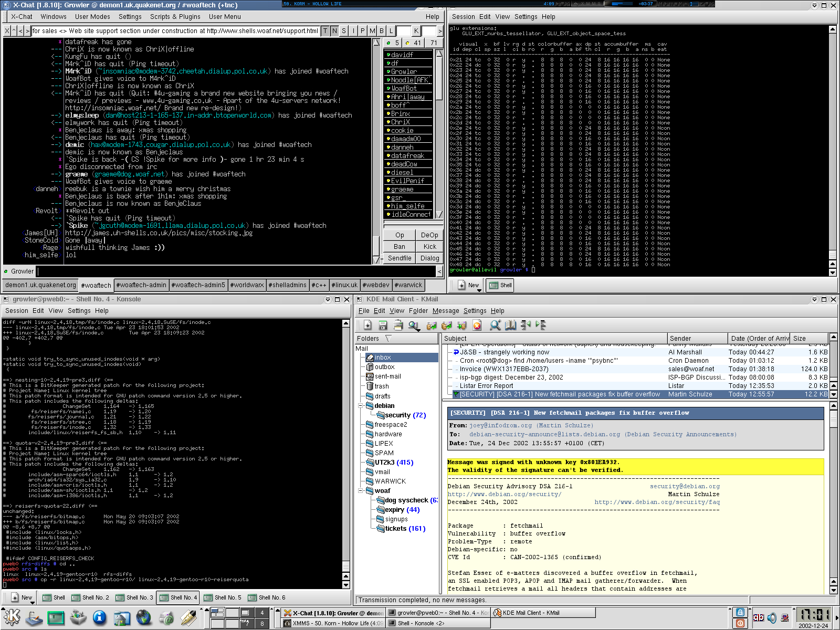Click the Show Desktop icon on the panel
This screenshot has width=840, height=630.
coord(34,618)
